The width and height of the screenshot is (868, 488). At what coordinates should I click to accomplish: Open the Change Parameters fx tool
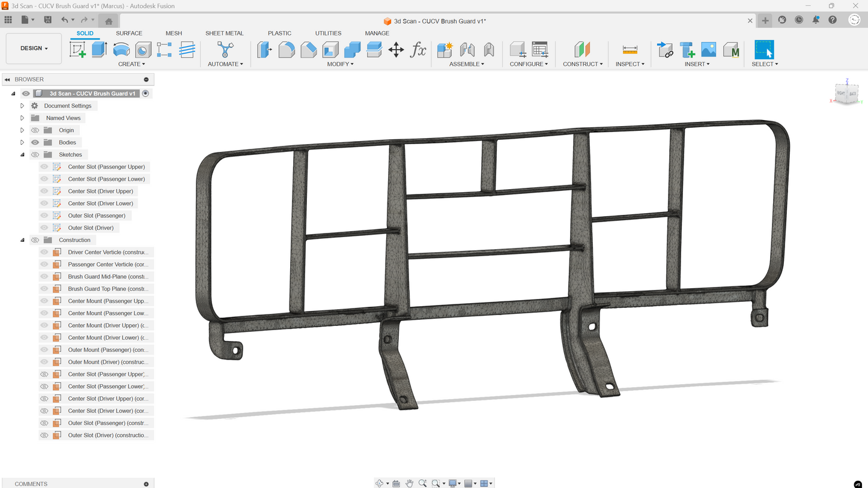point(418,50)
